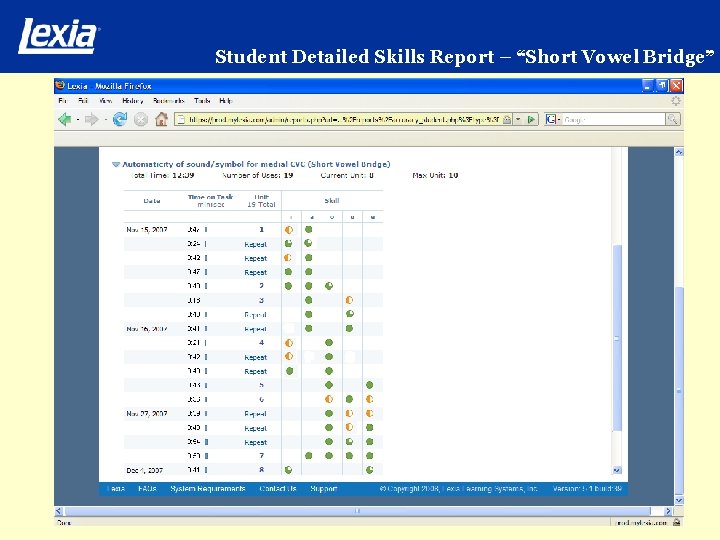This screenshot has width=720, height=540.
Task: Click the FAQs footer link
Action: pyautogui.click(x=147, y=489)
